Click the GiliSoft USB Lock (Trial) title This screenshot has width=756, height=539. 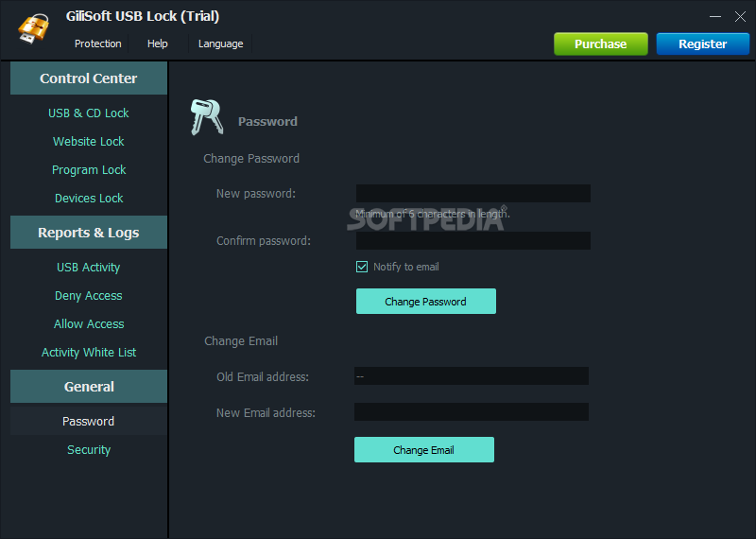(143, 16)
